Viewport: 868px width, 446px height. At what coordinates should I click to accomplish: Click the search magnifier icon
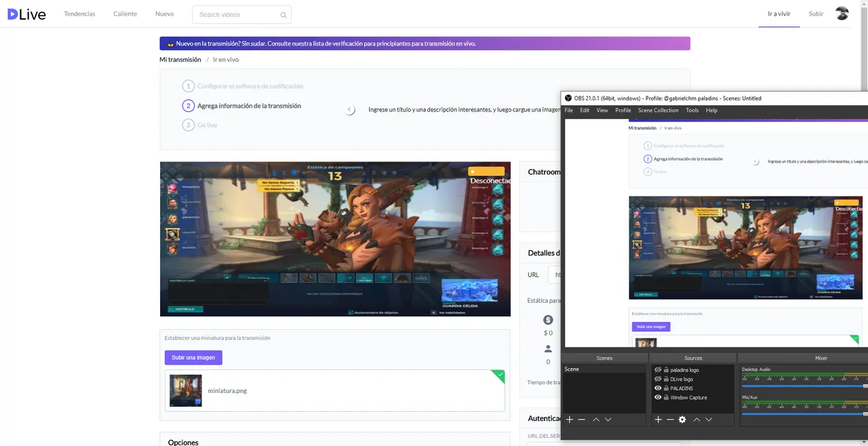[283, 14]
